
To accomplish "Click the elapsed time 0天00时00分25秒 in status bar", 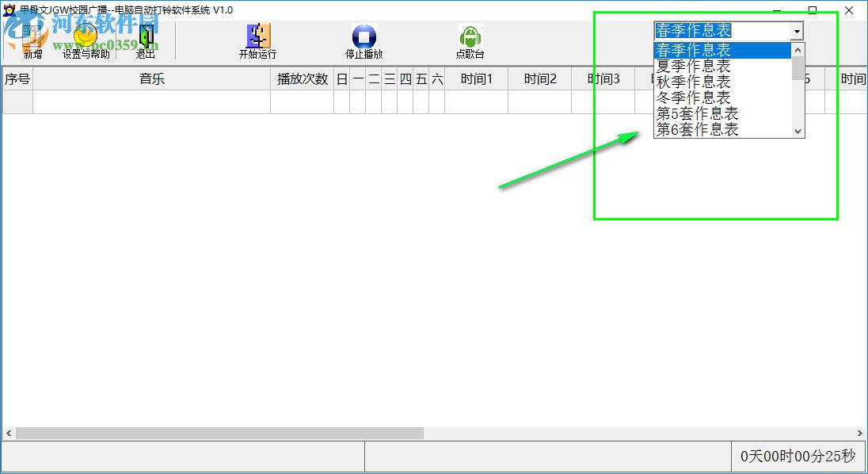I will [x=798, y=457].
